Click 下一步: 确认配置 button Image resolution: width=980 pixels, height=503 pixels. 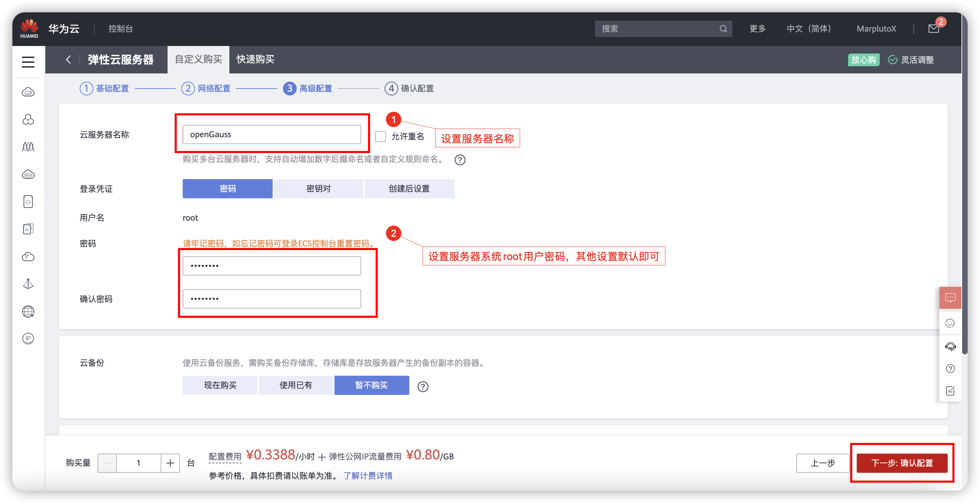tap(902, 463)
